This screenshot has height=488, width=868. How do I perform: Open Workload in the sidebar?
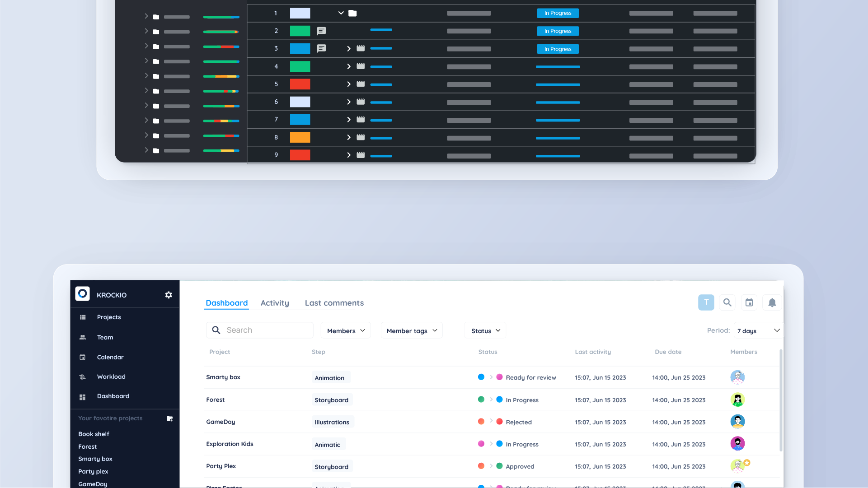(111, 376)
